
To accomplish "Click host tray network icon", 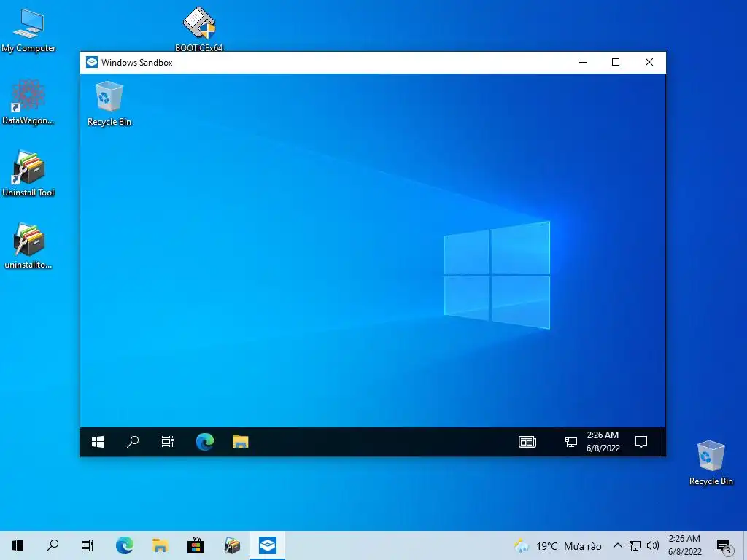I will [635, 545].
